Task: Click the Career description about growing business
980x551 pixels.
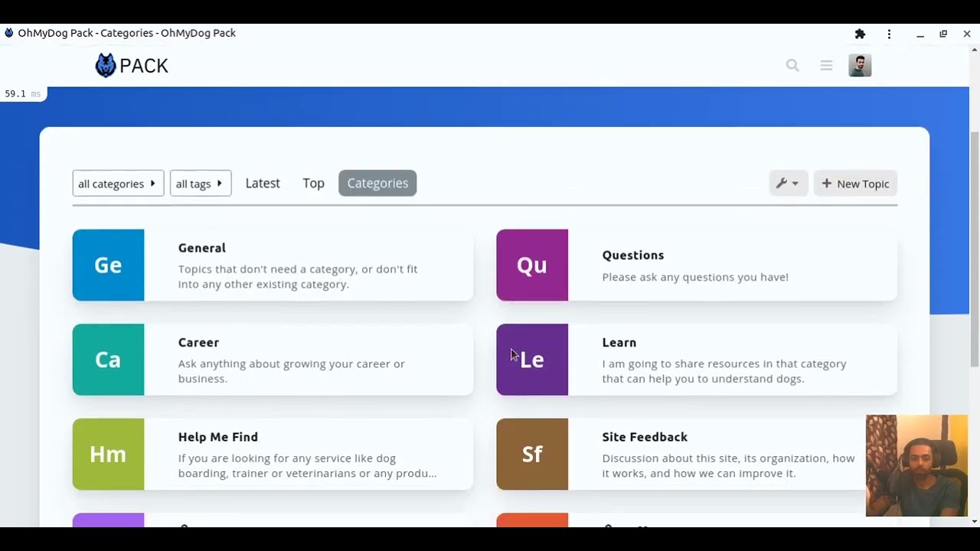Action: tap(292, 371)
